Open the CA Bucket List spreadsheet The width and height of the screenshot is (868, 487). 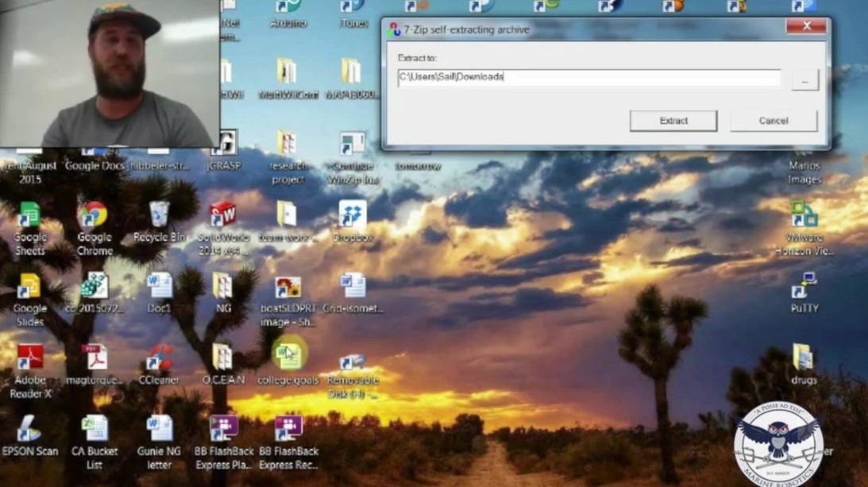[95, 431]
